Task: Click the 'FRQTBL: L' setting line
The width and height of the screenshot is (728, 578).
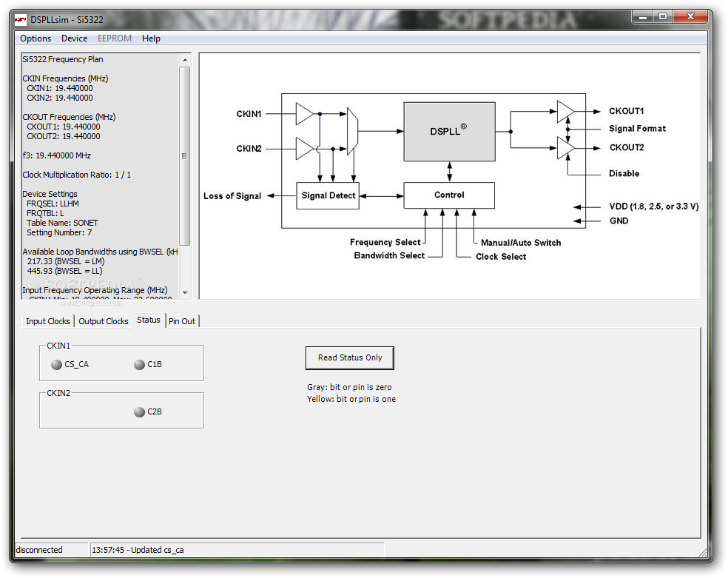Action: click(x=45, y=214)
